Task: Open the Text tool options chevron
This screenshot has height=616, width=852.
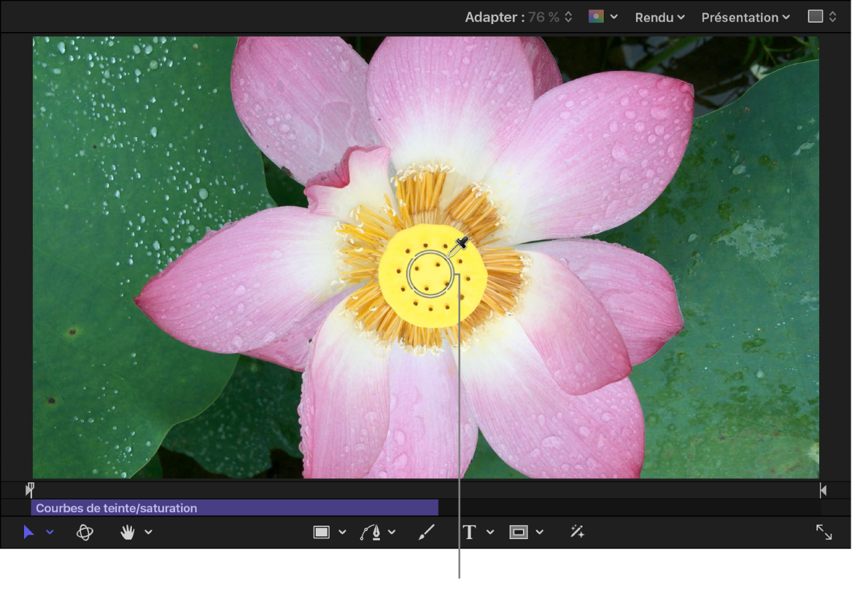Action: click(x=490, y=532)
